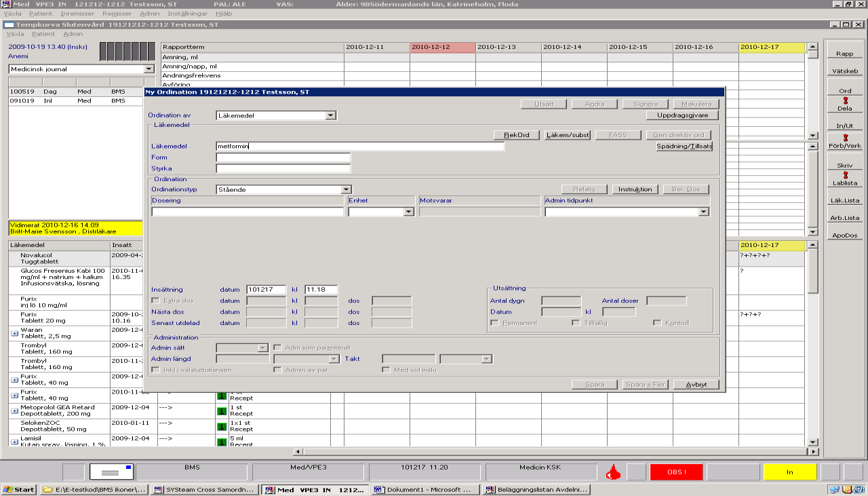Click the Läkemedel text field containing metformin

point(360,146)
